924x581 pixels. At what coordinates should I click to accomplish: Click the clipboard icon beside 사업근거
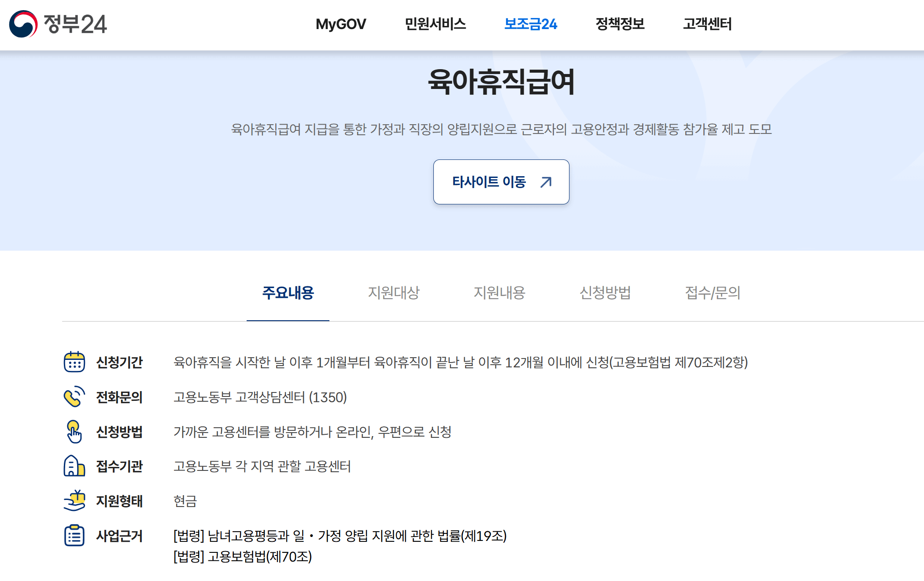[x=74, y=536]
